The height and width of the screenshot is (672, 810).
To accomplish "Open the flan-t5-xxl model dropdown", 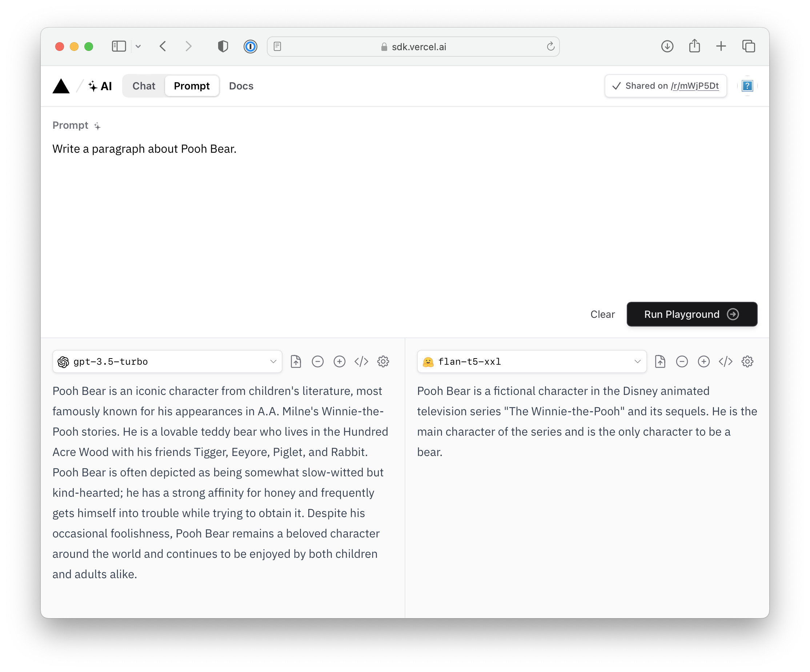I will (x=532, y=361).
